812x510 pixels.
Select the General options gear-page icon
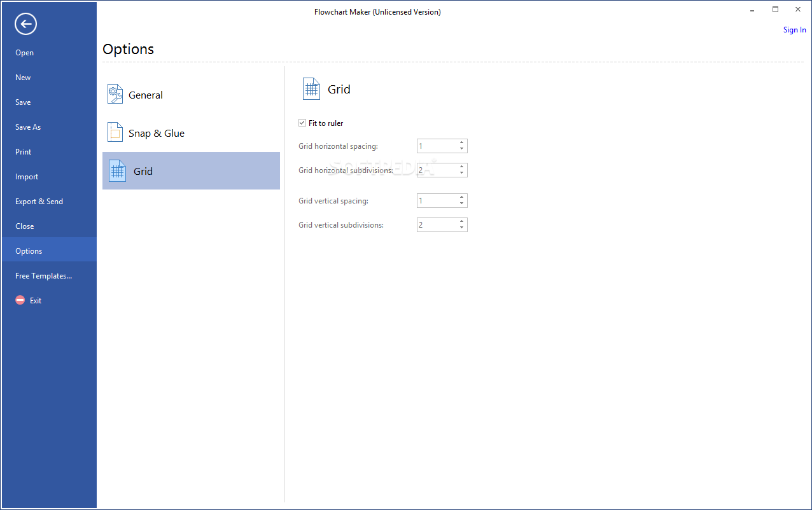pyautogui.click(x=115, y=94)
